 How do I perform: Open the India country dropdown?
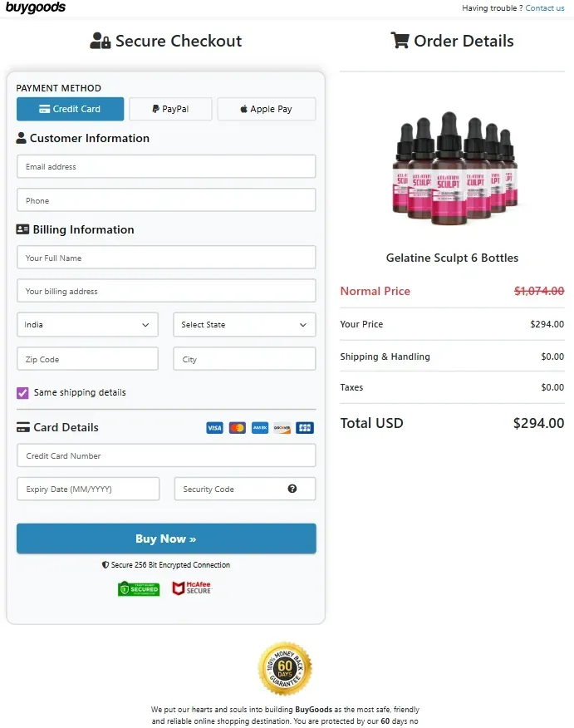click(x=87, y=325)
